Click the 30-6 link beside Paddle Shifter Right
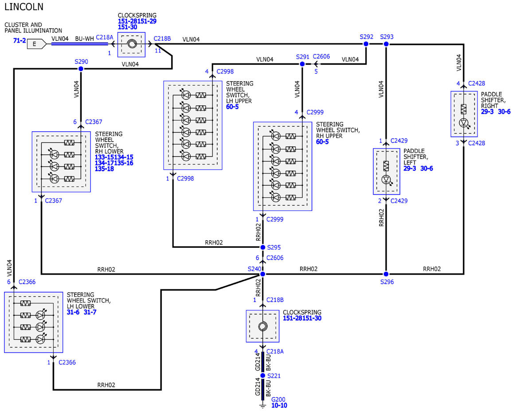 pos(504,112)
